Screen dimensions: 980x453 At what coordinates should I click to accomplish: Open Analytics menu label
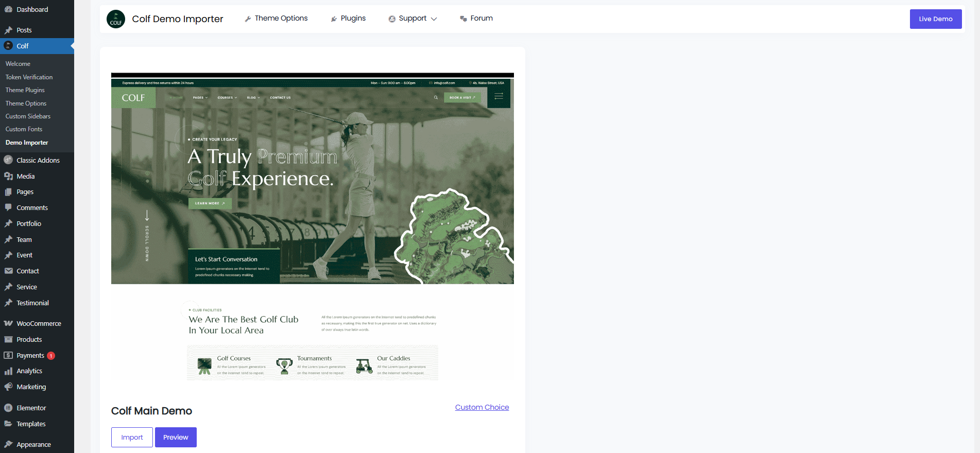pos(29,371)
